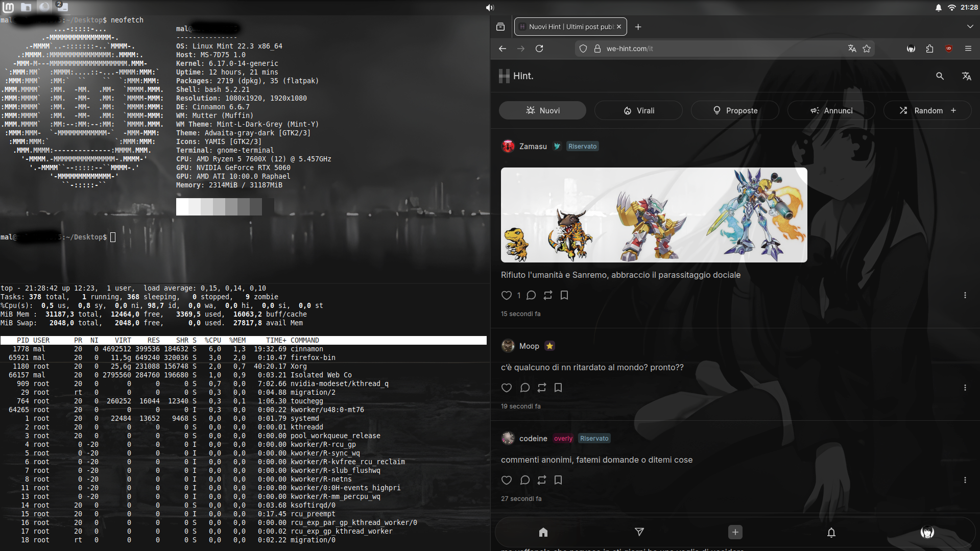Bookmark Moop's post
Image resolution: width=980 pixels, height=551 pixels.
tap(558, 388)
